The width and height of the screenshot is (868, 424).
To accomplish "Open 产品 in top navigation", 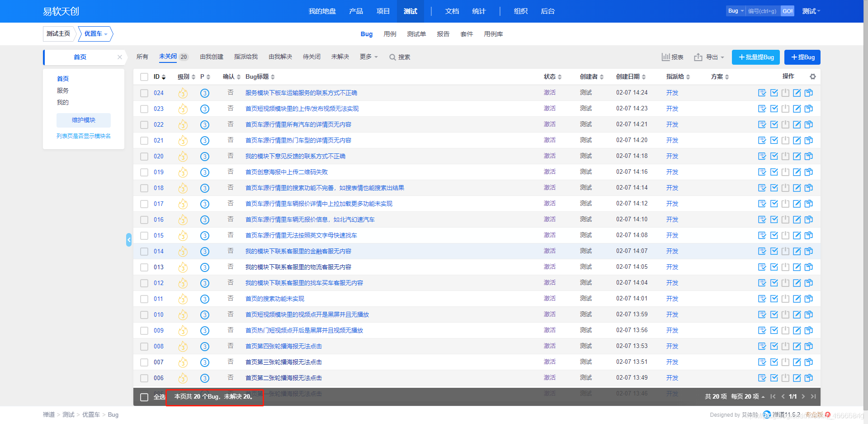I will [x=356, y=11].
